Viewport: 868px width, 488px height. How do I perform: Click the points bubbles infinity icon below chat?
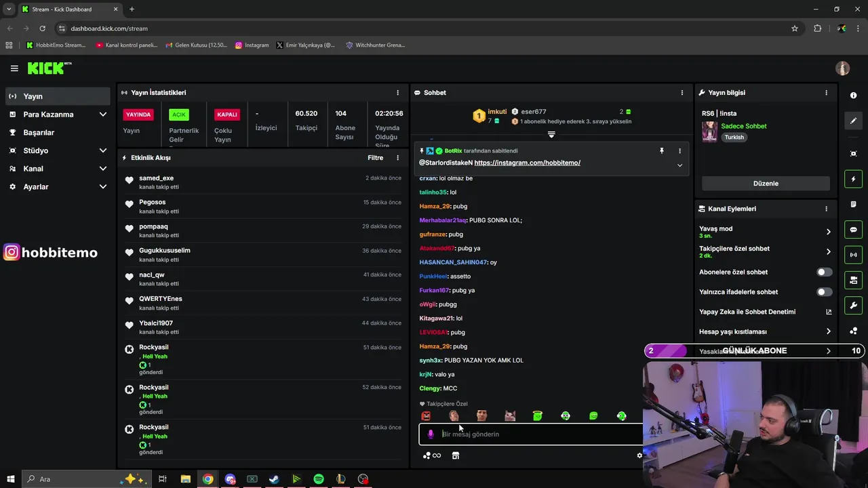point(431,455)
